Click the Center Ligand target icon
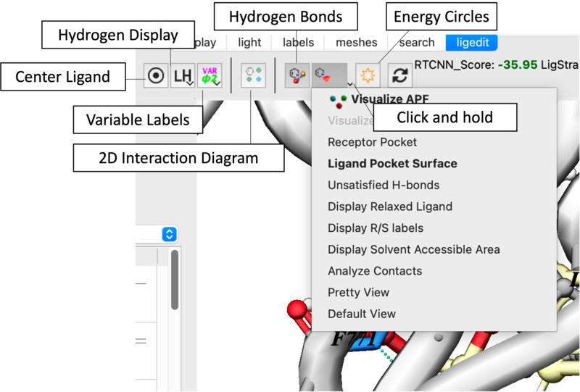This screenshot has width=580, height=392. (156, 75)
